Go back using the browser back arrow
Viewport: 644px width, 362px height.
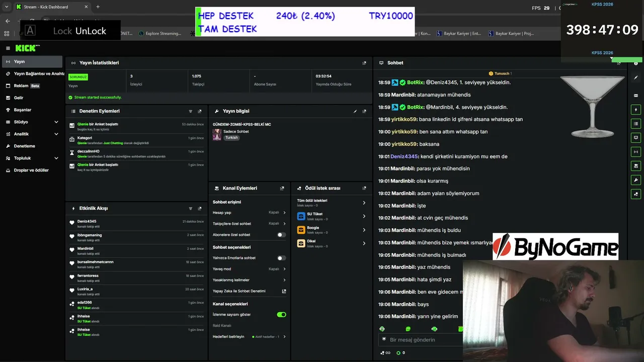[8, 21]
